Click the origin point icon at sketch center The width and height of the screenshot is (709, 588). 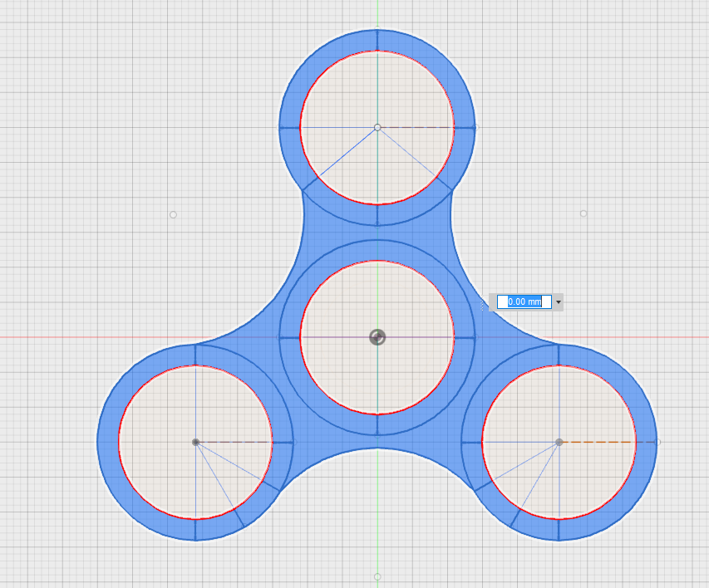377,337
